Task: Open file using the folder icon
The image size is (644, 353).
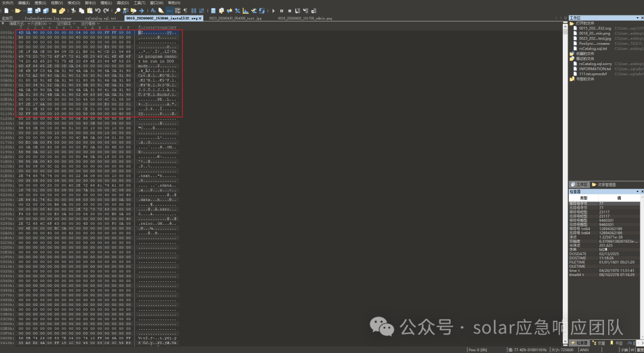Action: 18,11
